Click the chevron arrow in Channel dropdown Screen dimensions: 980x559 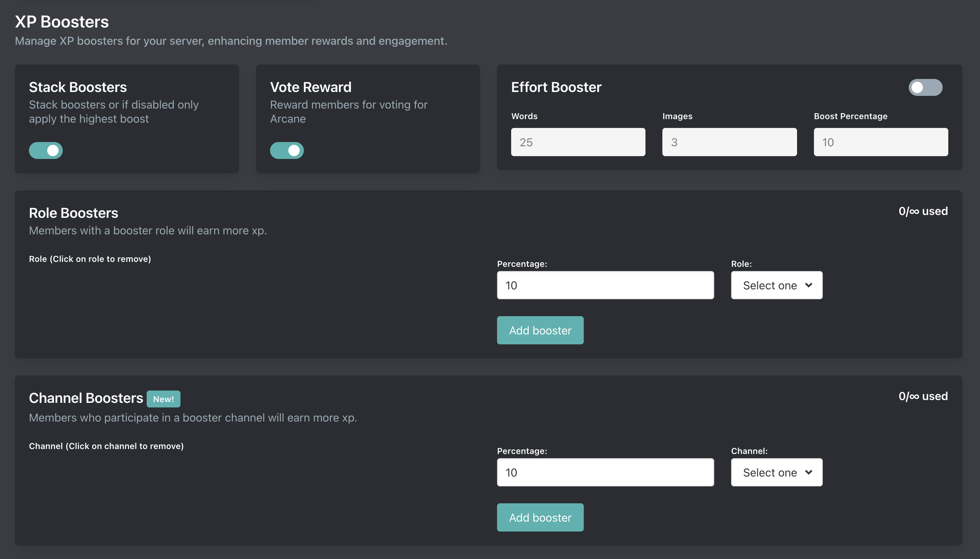809,472
